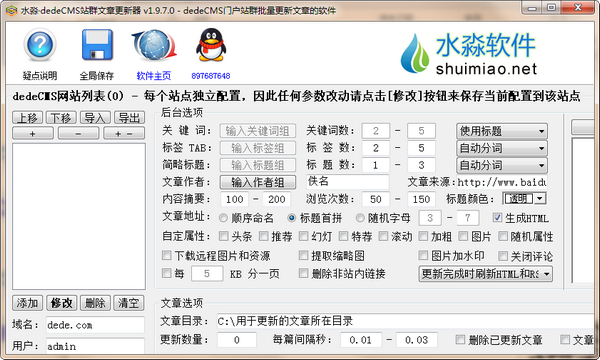Check 下载远程图片和资源 option

pyautogui.click(x=166, y=255)
